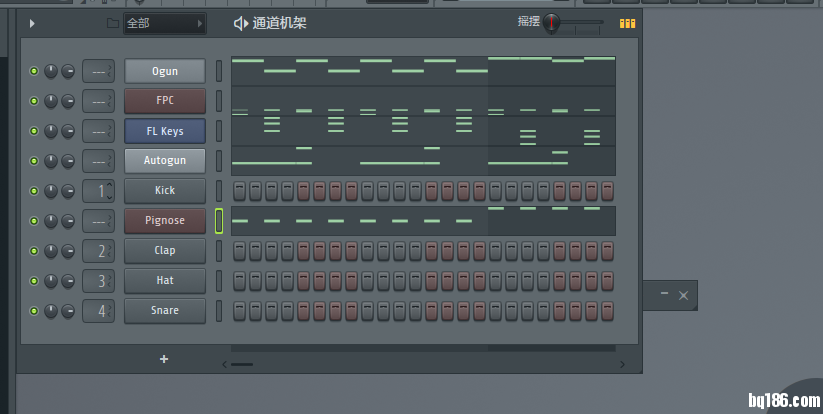Viewport: 823px width, 414px height.
Task: Select the Pignose channel highlighted selector
Action: pos(219,221)
